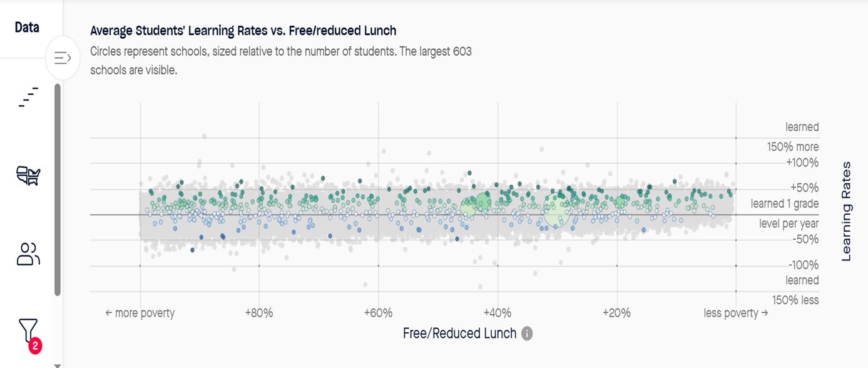This screenshot has width=868, height=368.
Task: Click the red filter count badge
Action: (35, 345)
